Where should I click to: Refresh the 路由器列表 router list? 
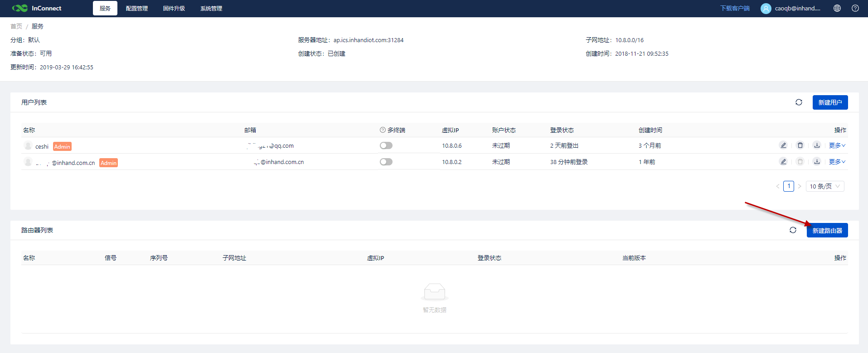point(793,230)
